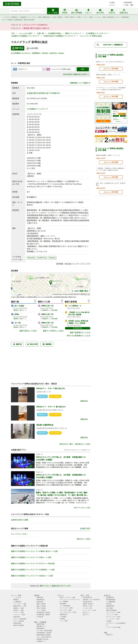This screenshot has height=644, width=138.
Task: Open first MEGAドン・キホーテ新川店 thumbnail
Action: [x=23, y=395]
